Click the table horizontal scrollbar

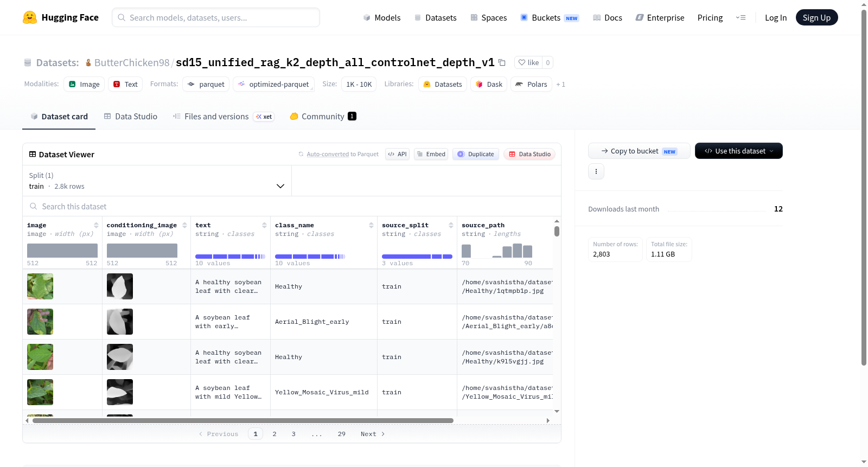[243, 420]
